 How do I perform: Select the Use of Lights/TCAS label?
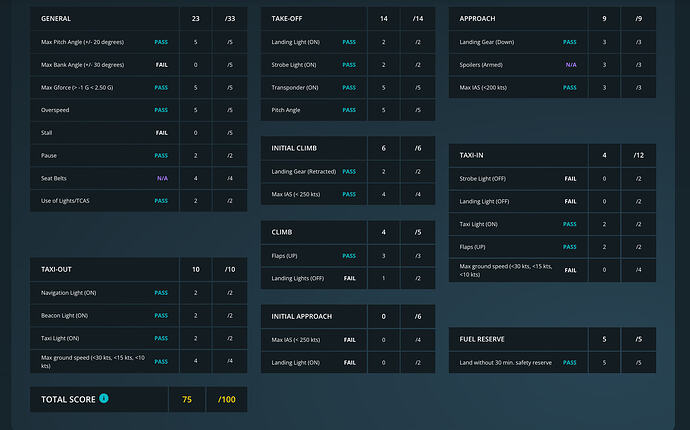pos(65,201)
